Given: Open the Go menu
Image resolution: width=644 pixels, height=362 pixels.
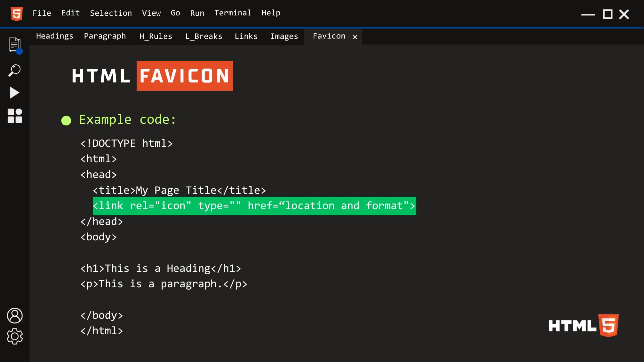Looking at the screenshot, I should click(x=175, y=13).
